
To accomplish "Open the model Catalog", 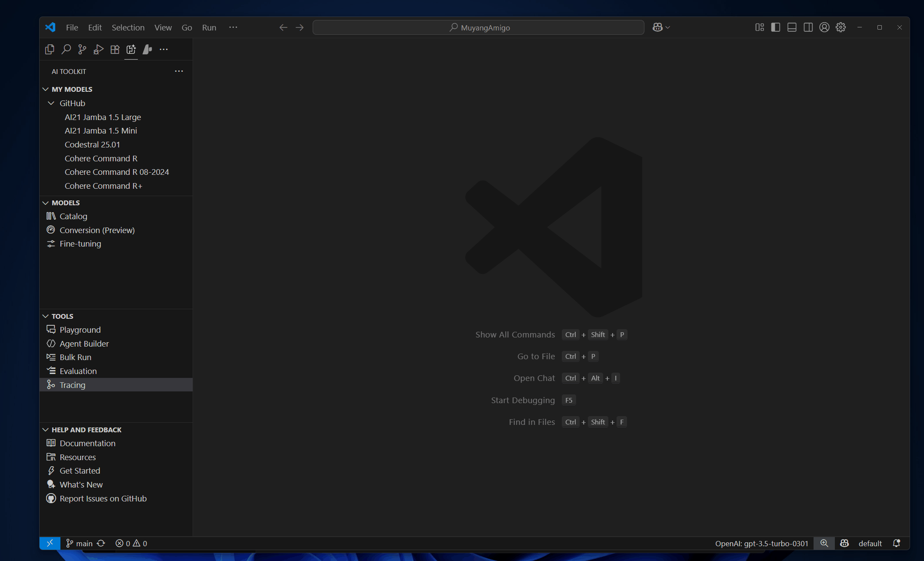I will click(x=116, y=216).
